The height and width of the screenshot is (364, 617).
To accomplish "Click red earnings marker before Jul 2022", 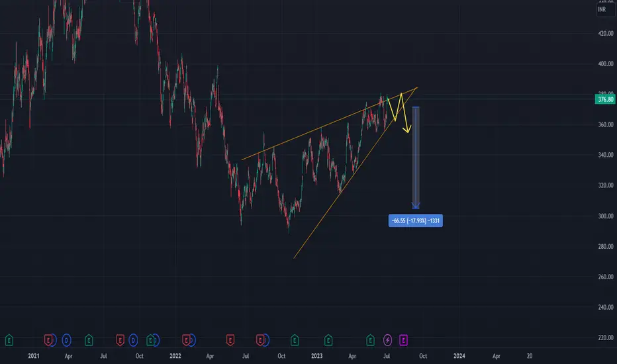I will [x=230, y=340].
